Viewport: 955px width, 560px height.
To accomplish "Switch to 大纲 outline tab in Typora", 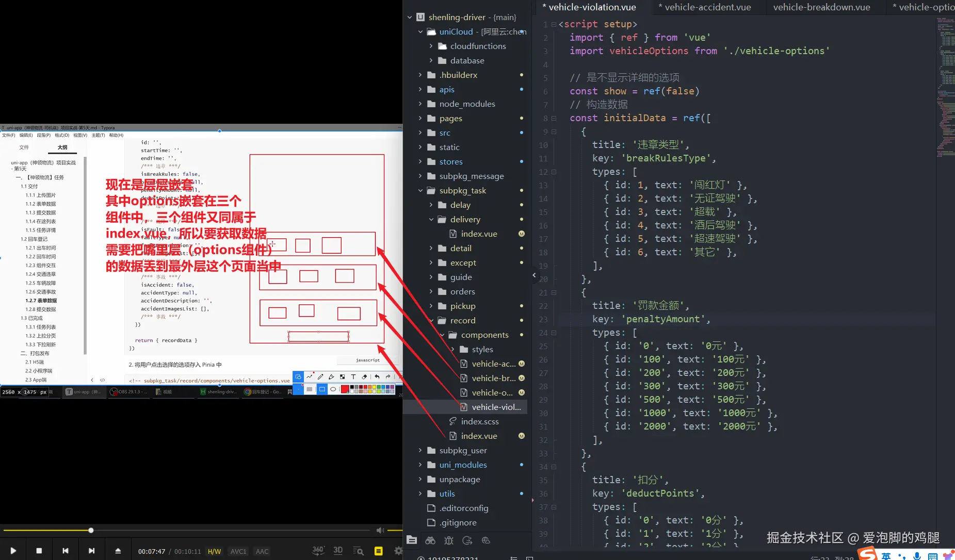I will point(62,147).
